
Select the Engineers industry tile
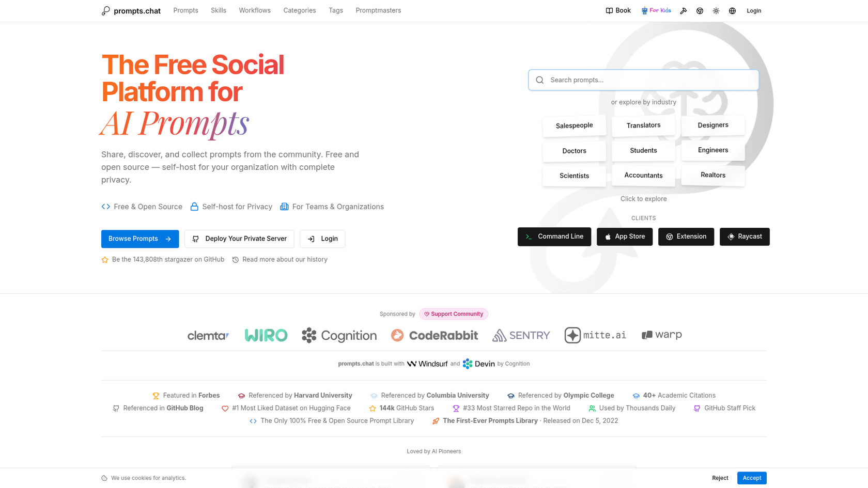(x=713, y=150)
